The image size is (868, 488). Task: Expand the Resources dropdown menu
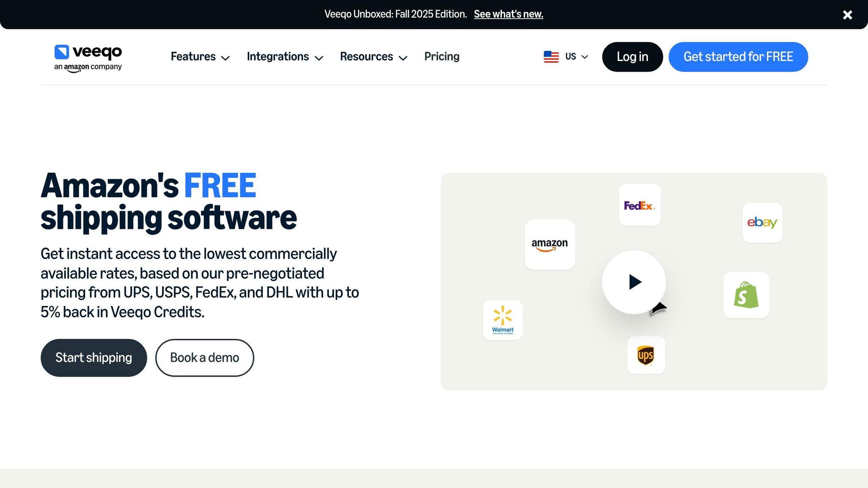(x=373, y=57)
